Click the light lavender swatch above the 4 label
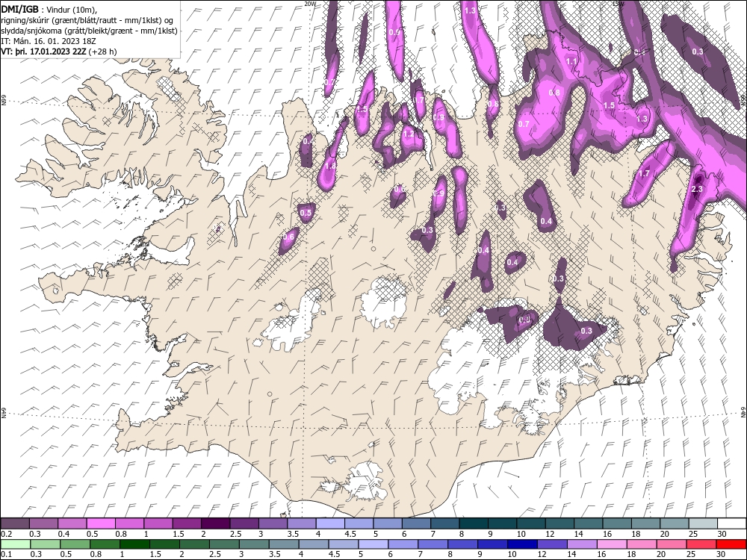Viewport: 747px width, 560px height. click(330, 523)
